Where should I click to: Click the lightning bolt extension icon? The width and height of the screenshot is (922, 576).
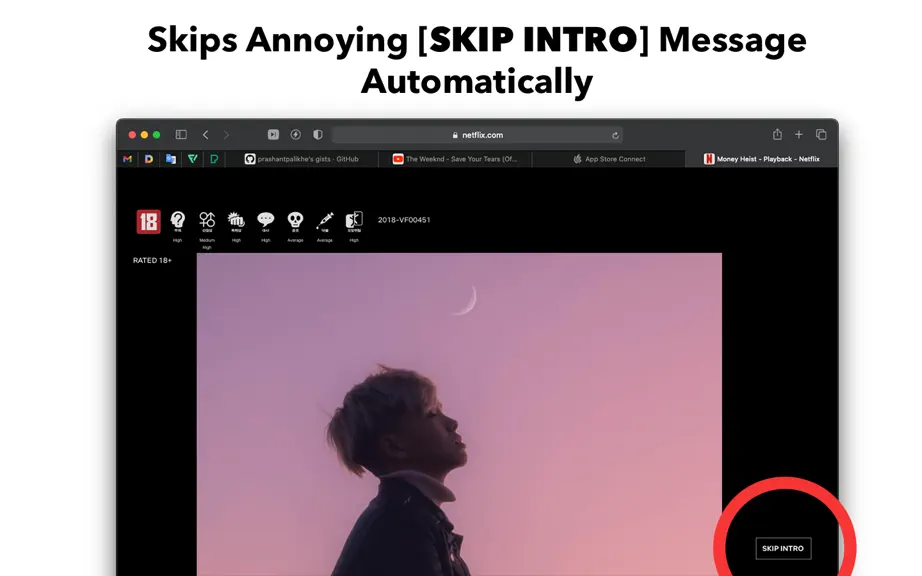295,135
